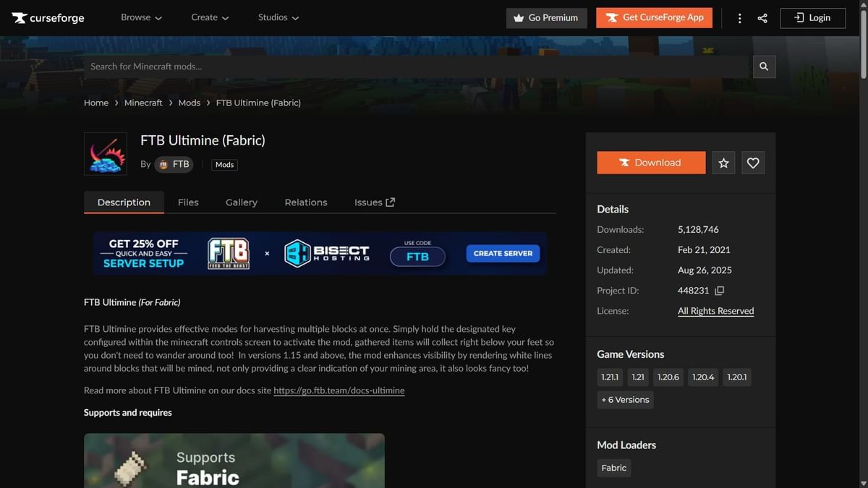Expand the Create dropdown
868x488 pixels.
tap(210, 17)
